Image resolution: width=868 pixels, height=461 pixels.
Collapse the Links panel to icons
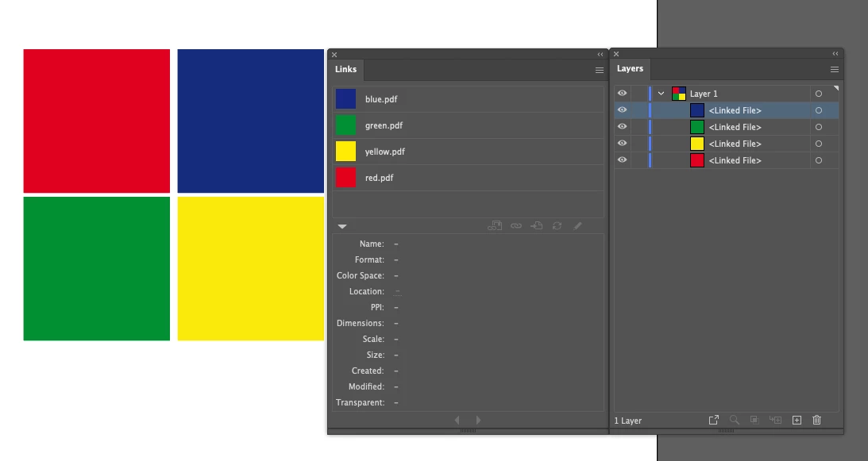point(600,54)
